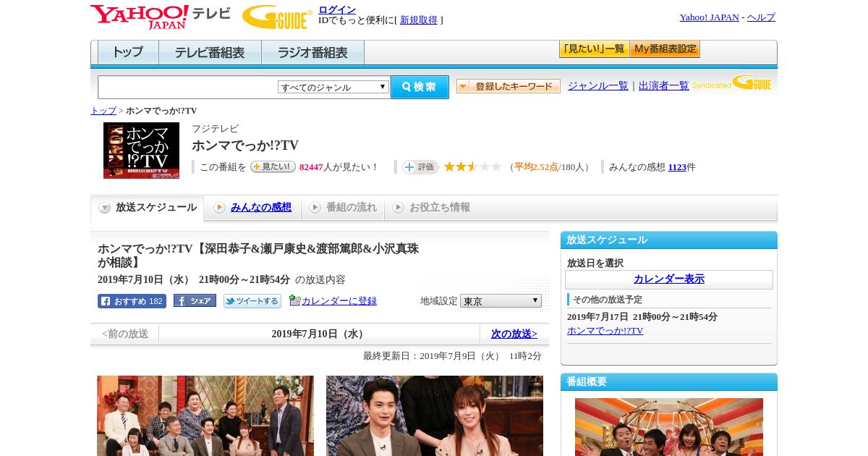Click the フジテレビ channel name
868x456 pixels.
pos(215,129)
